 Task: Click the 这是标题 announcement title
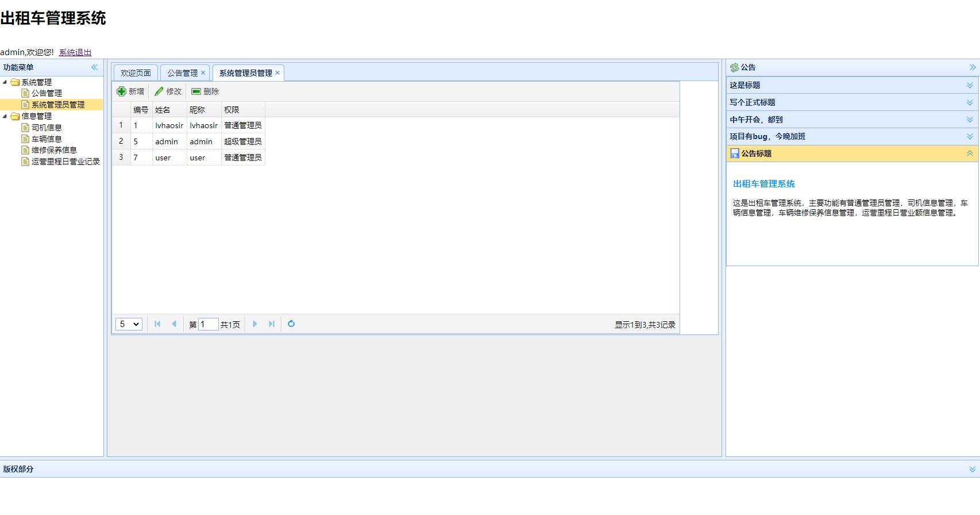click(745, 85)
